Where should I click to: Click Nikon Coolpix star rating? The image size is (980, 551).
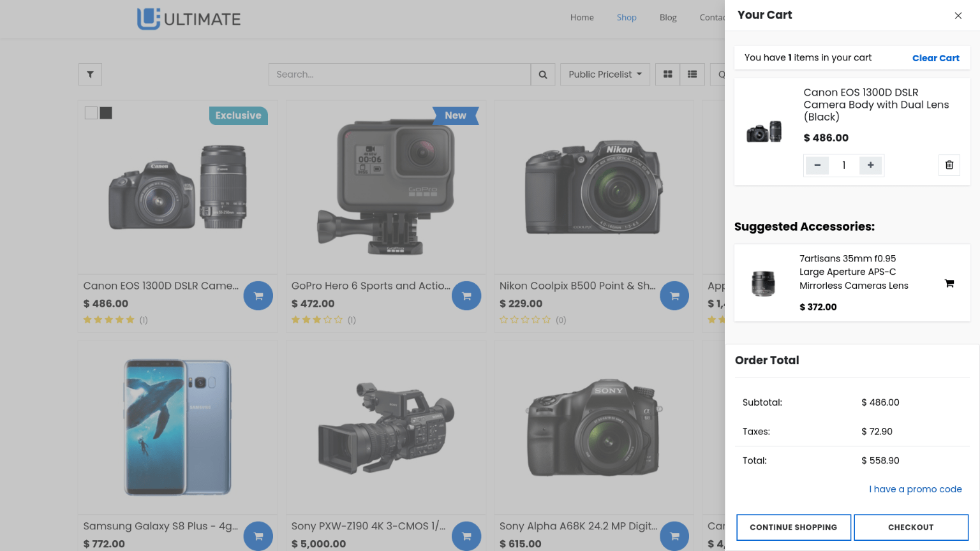coord(525,320)
